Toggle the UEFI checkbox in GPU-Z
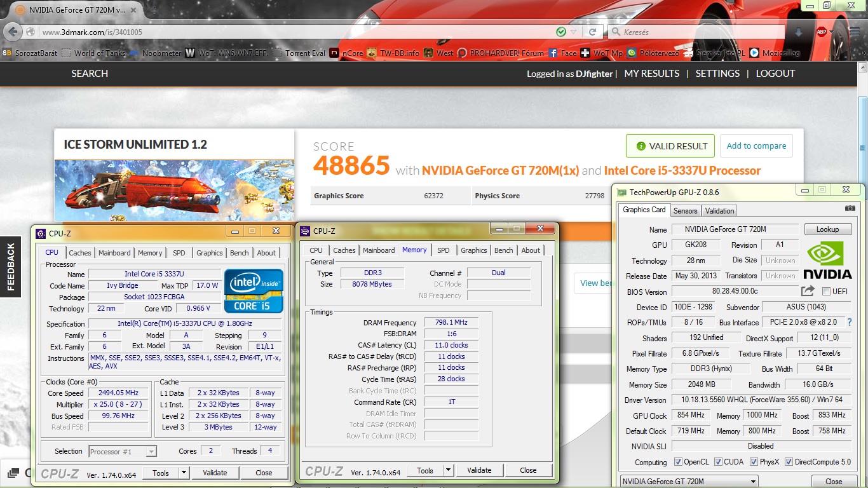 coord(826,291)
